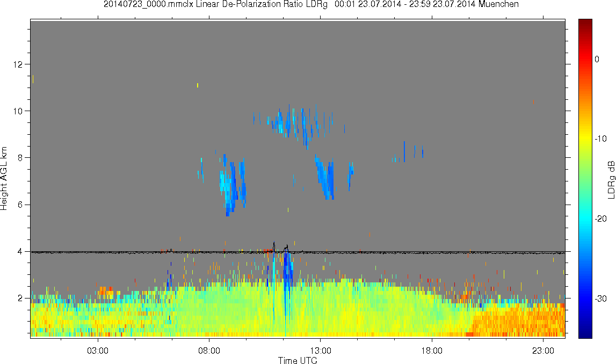
Task: Click the "Height AGL km" y-axis label
Action: pyautogui.click(x=4, y=179)
